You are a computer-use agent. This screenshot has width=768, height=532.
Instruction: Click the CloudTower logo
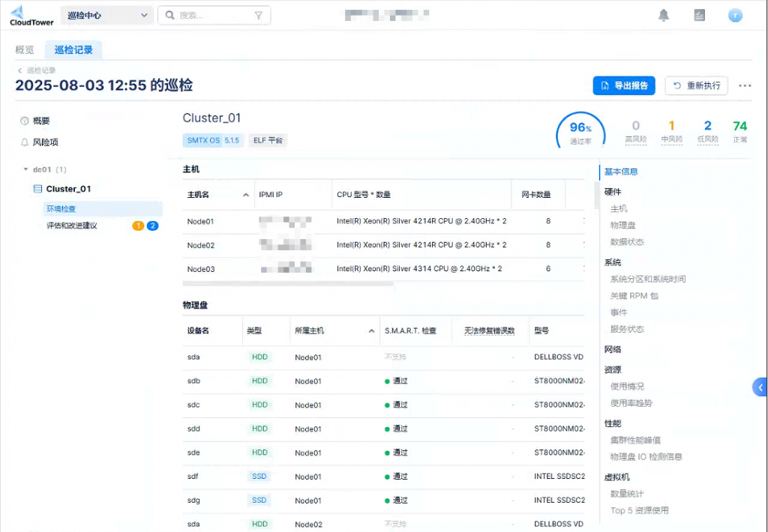pos(31,16)
